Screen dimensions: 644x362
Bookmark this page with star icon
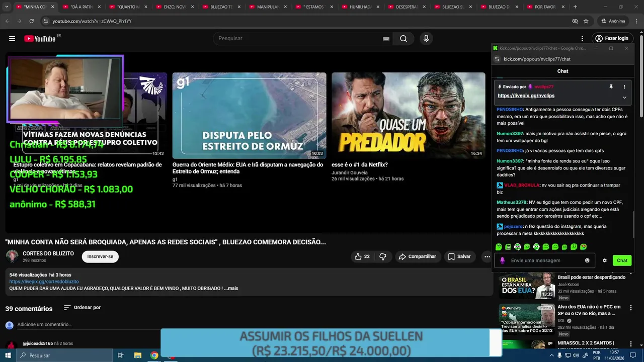(x=586, y=21)
